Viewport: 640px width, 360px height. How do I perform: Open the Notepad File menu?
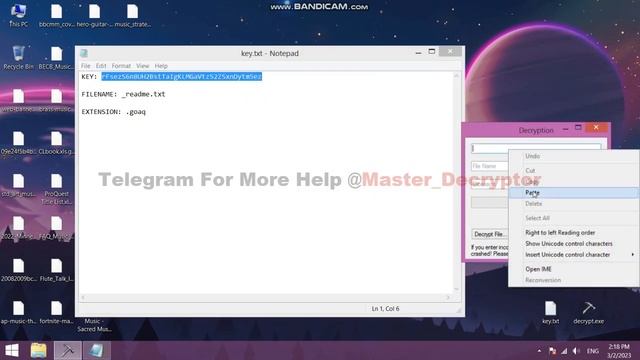[x=86, y=66]
